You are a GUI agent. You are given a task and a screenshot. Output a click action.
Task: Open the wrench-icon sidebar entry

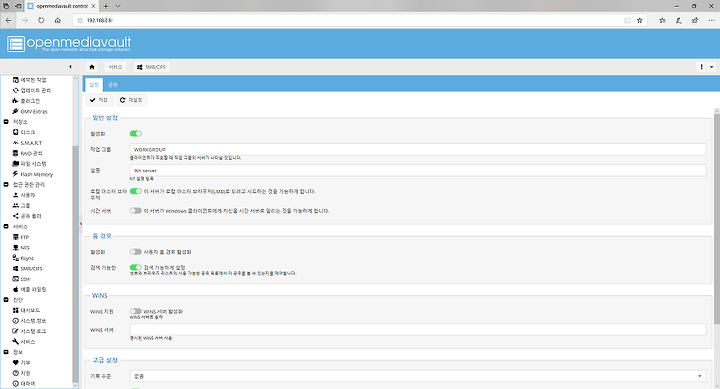point(24,342)
